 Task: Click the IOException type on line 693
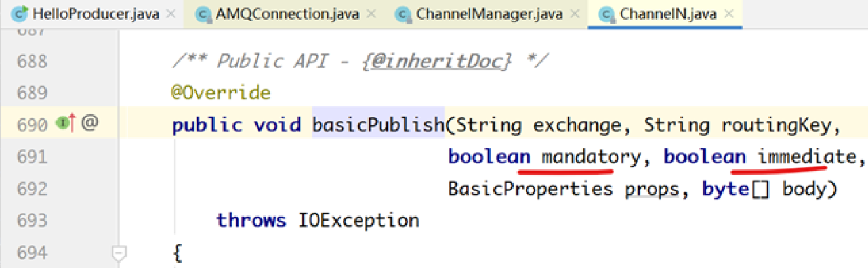[x=358, y=220]
